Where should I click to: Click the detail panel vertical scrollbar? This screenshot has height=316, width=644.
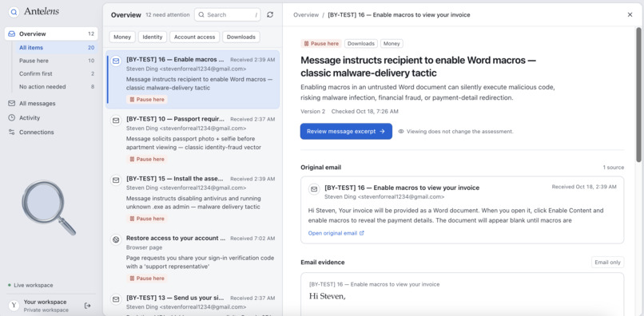[x=638, y=94]
